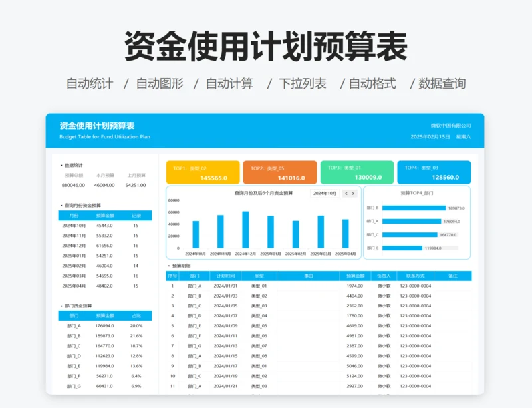Viewport: 532px width, 408px height.
Task: Select the 2024年11月 row in the month table
Action: click(x=105, y=236)
